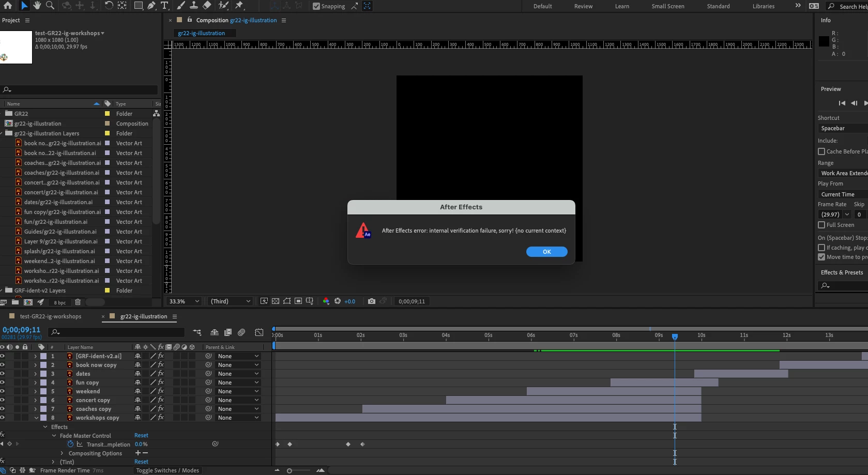Toggle the transparency grid icon
The image size is (868, 475).
point(276,301)
